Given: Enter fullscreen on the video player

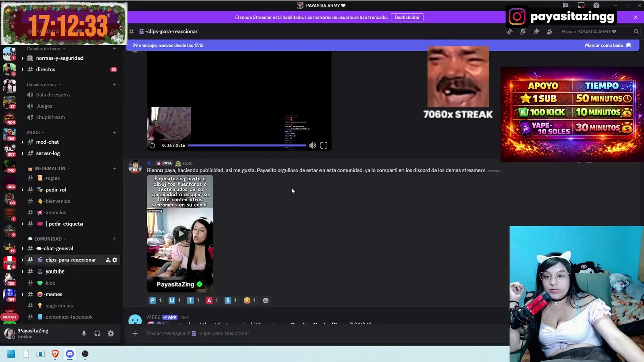Looking at the screenshot, I should [324, 145].
